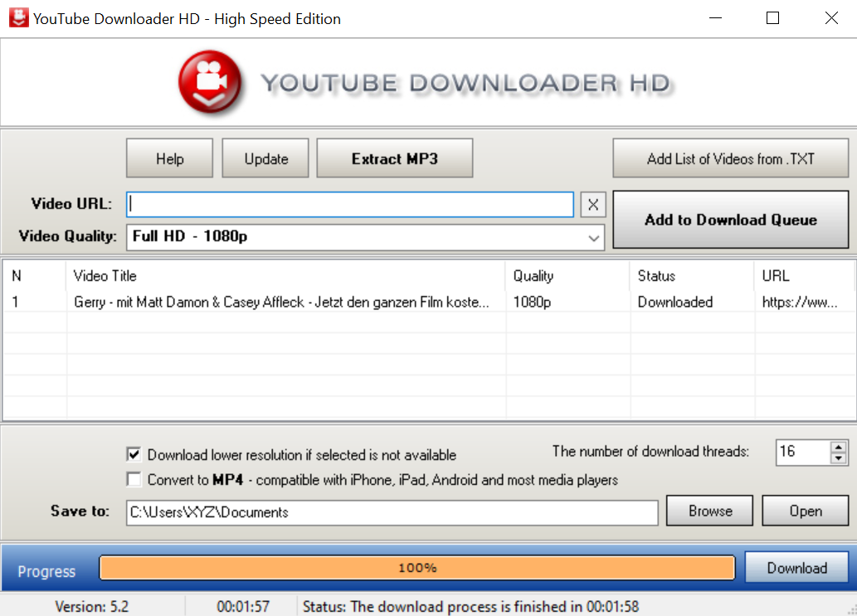Click the Quality column header
Screen dimensions: 857x616
tap(567, 276)
